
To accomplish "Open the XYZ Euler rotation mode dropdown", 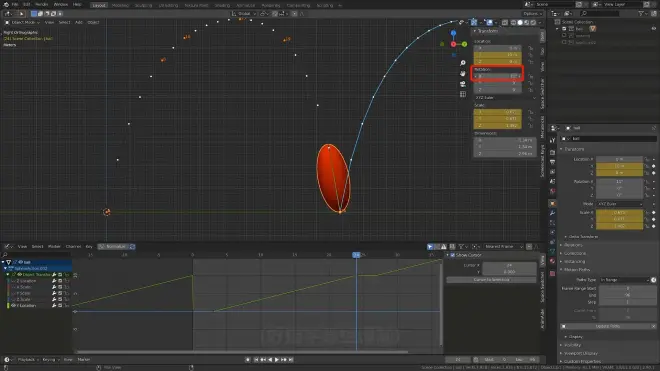I will coord(505,98).
